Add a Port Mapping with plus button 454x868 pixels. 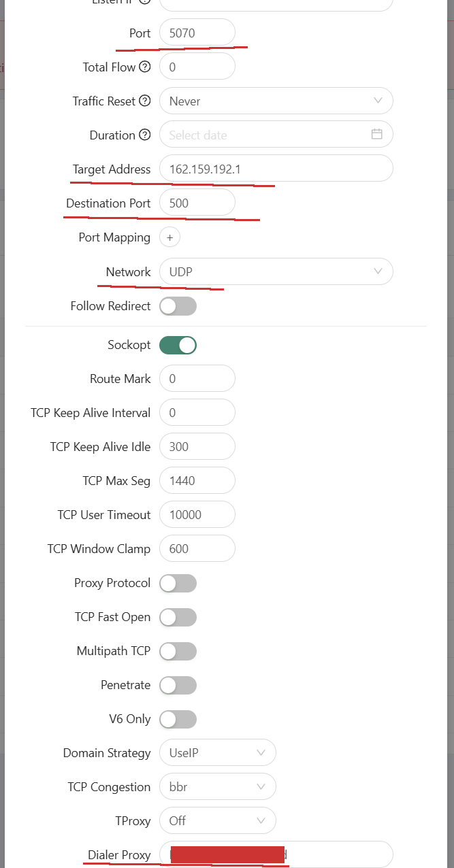point(169,237)
